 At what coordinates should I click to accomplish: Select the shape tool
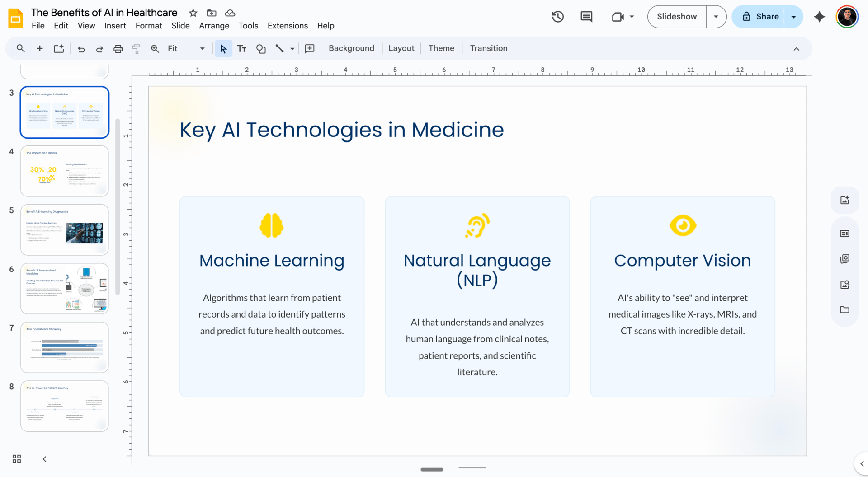click(261, 48)
